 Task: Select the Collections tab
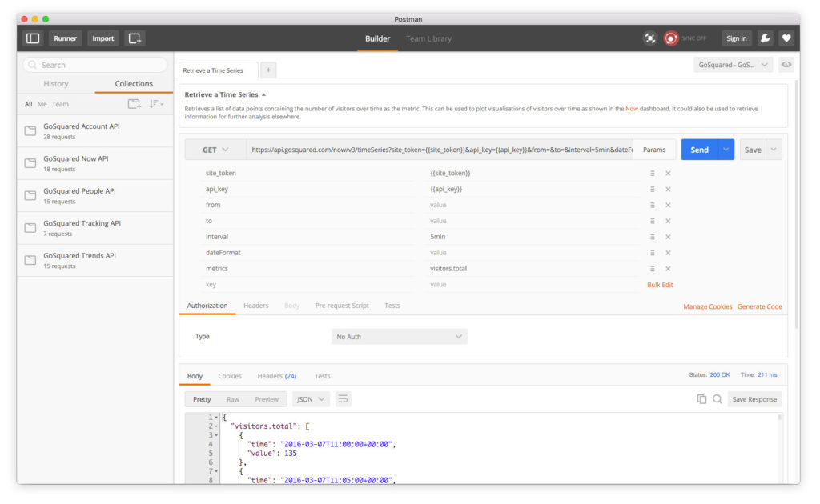point(134,83)
